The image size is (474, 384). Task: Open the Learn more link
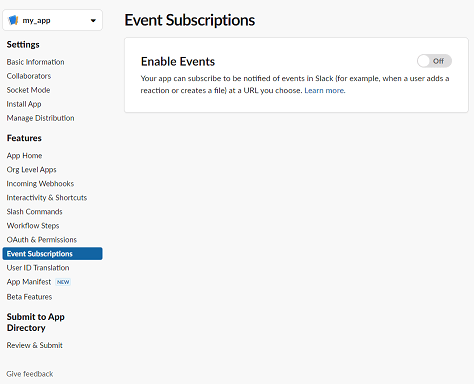click(325, 91)
